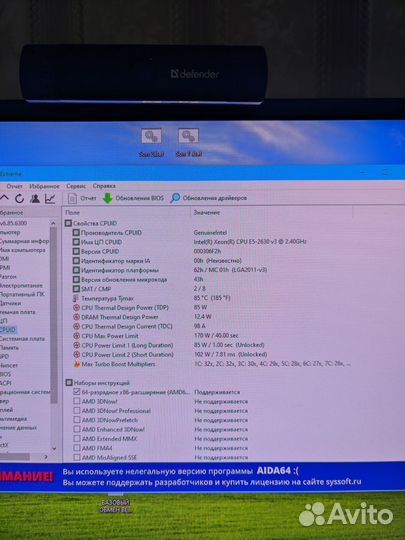Click icon beside CPU Max Power Limit

click(76, 336)
